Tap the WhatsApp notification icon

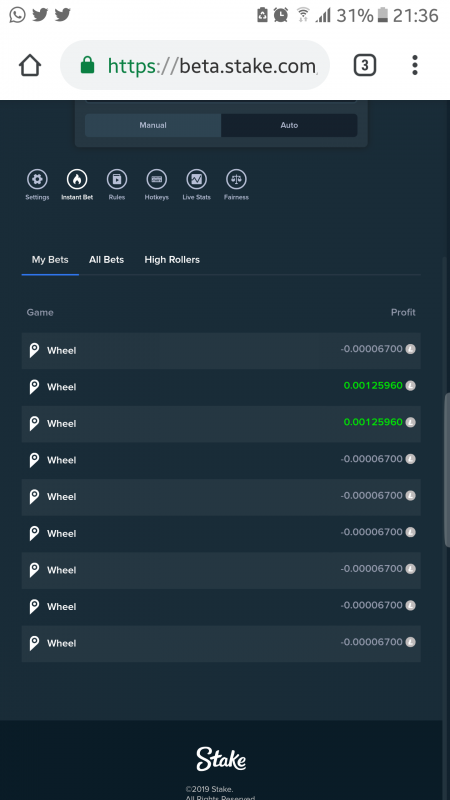click(17, 15)
